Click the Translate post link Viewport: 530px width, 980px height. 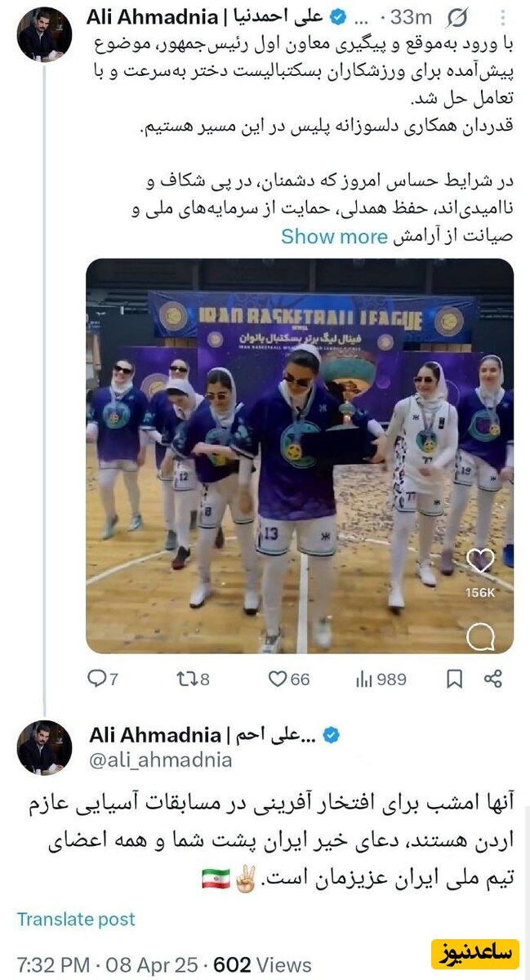pos(76,919)
